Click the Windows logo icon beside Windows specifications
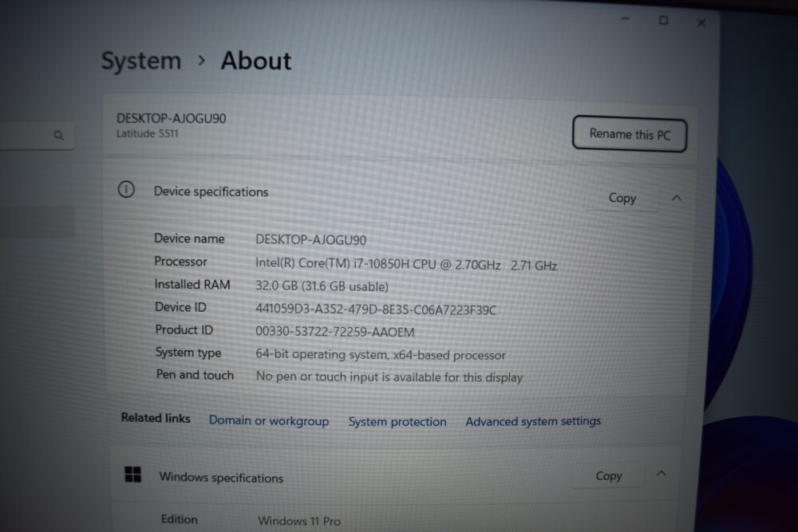Screen dimensions: 798x532 point(132,475)
